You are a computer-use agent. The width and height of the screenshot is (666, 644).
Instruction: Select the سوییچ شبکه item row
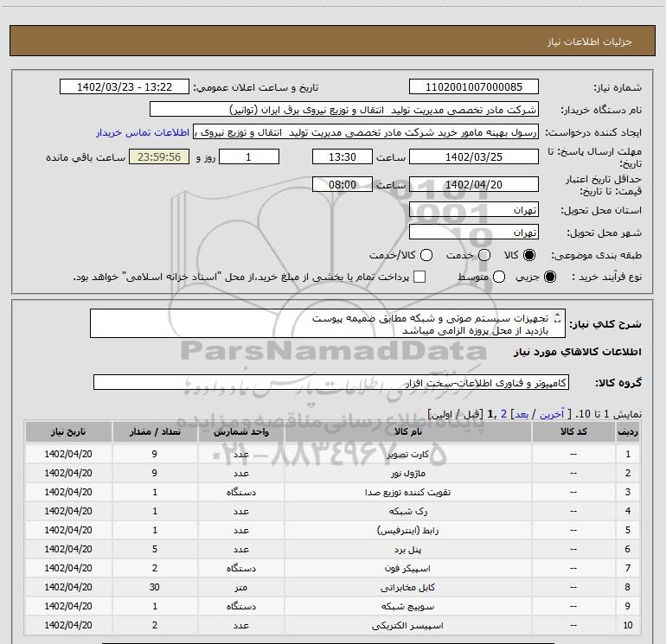[332, 606]
